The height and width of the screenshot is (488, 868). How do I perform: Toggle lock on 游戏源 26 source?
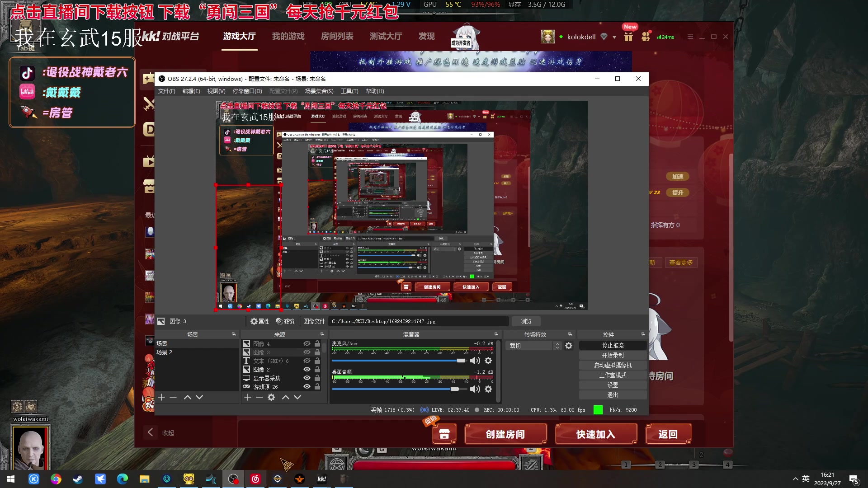click(x=317, y=387)
